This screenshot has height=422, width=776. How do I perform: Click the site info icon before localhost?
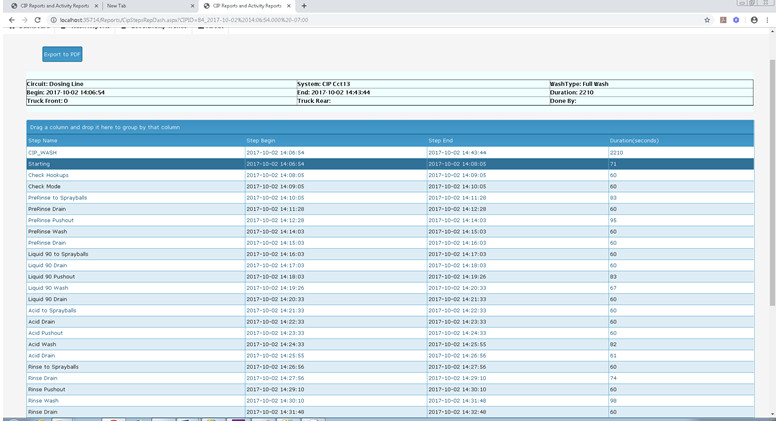[53, 19]
